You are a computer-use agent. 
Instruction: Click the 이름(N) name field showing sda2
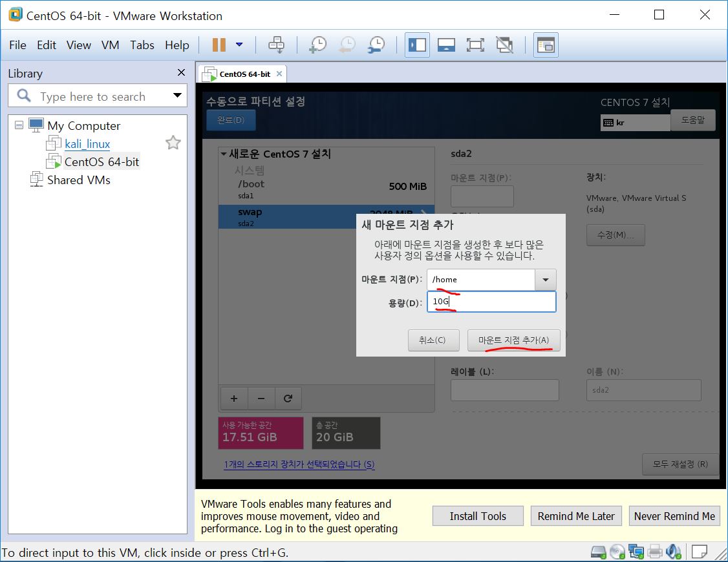pos(643,390)
